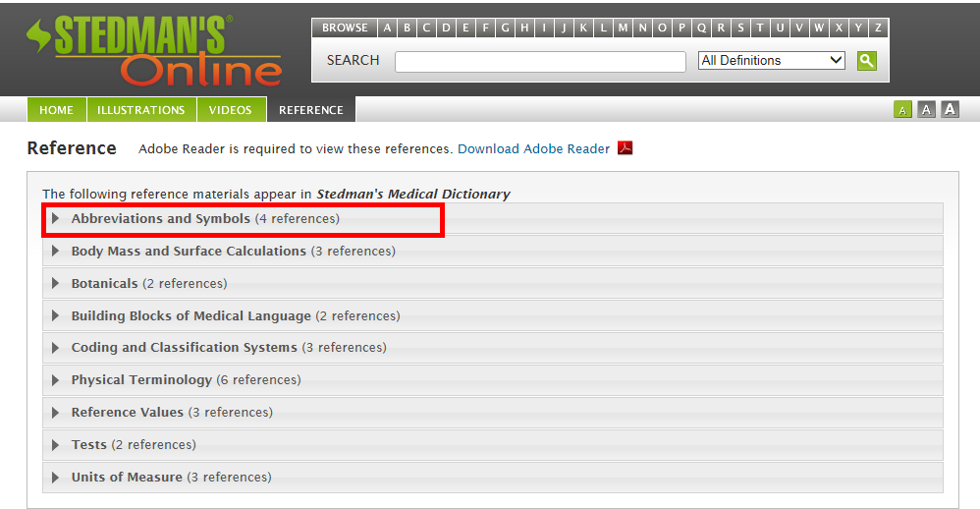Expand Coding and Classification Systems

493,348
